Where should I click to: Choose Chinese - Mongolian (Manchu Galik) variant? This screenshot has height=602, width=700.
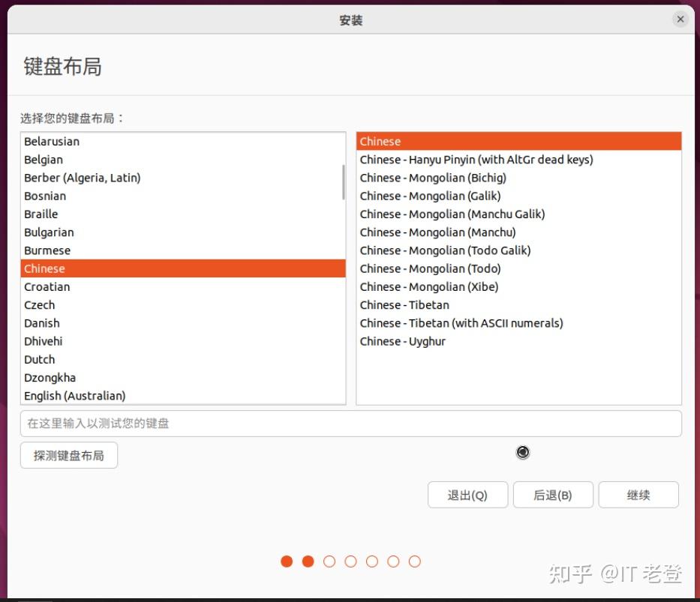(x=452, y=214)
